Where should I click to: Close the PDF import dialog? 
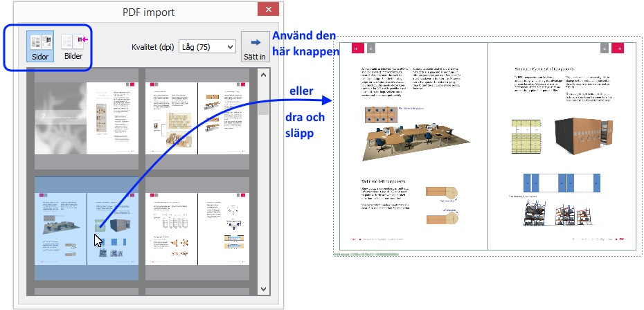pos(267,9)
